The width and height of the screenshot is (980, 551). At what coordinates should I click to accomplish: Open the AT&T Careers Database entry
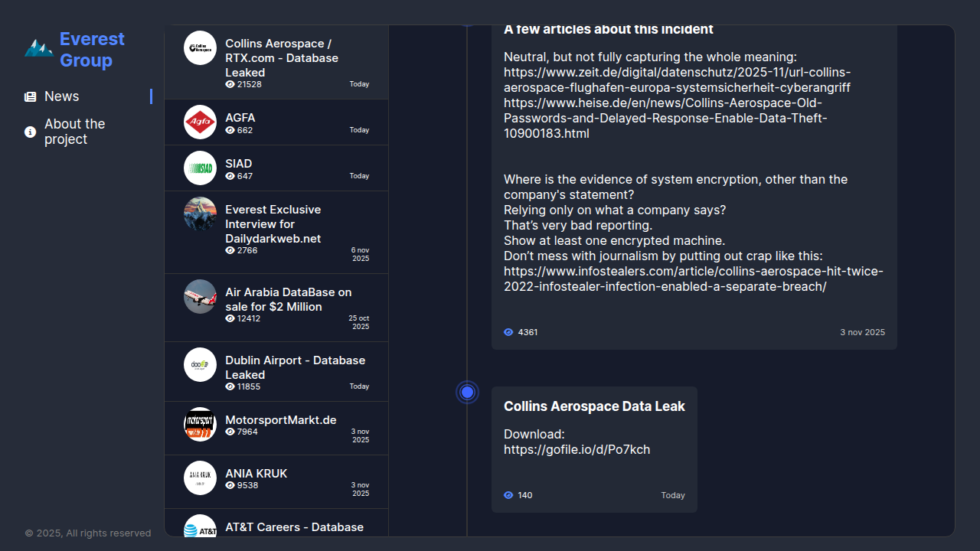tap(294, 527)
